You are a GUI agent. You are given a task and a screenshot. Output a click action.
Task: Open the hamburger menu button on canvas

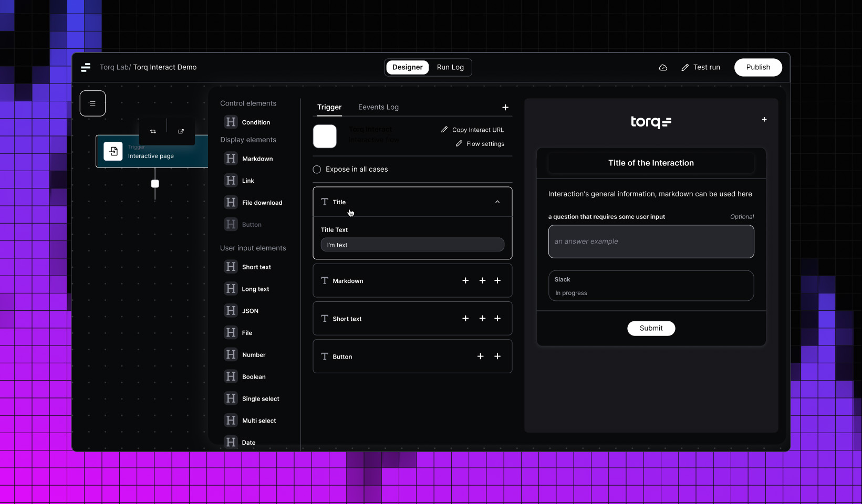tap(92, 103)
